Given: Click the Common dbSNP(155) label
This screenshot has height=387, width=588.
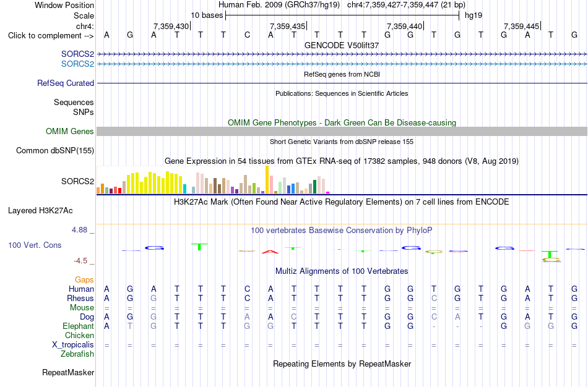Looking at the screenshot, I should point(55,151).
